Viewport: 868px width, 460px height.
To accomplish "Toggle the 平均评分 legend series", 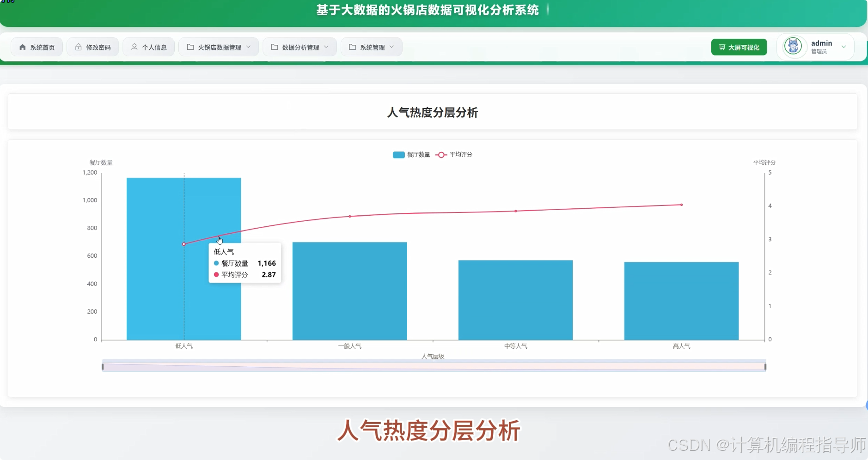I will coord(454,155).
